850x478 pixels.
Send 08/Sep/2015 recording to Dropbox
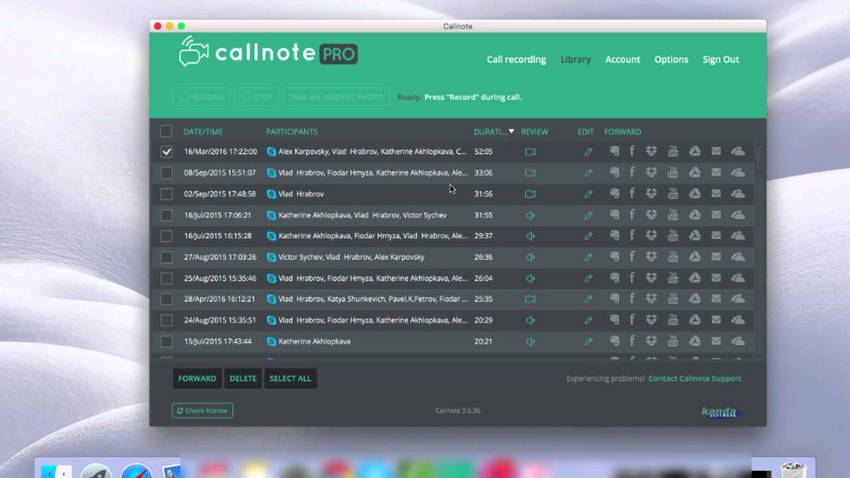click(x=651, y=172)
